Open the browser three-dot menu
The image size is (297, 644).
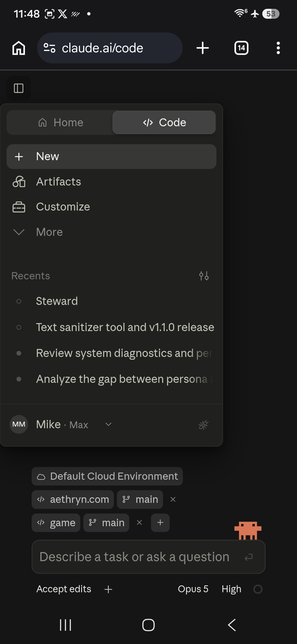[x=278, y=48]
